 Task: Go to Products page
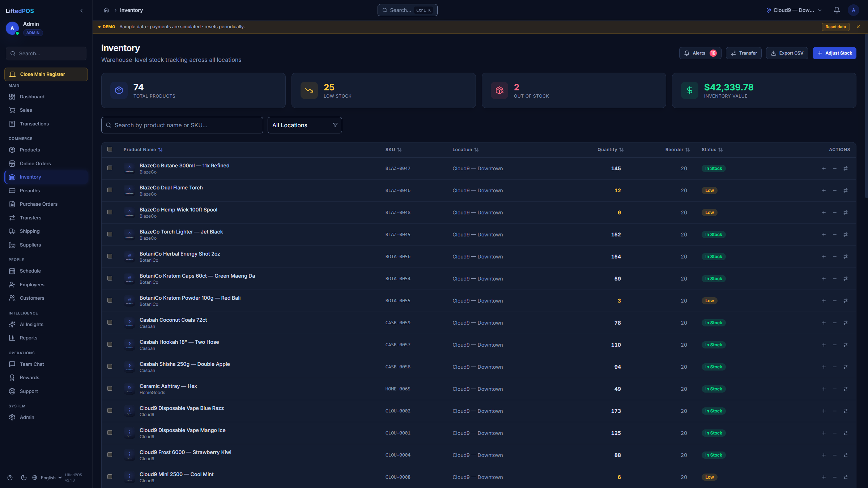[46, 150]
